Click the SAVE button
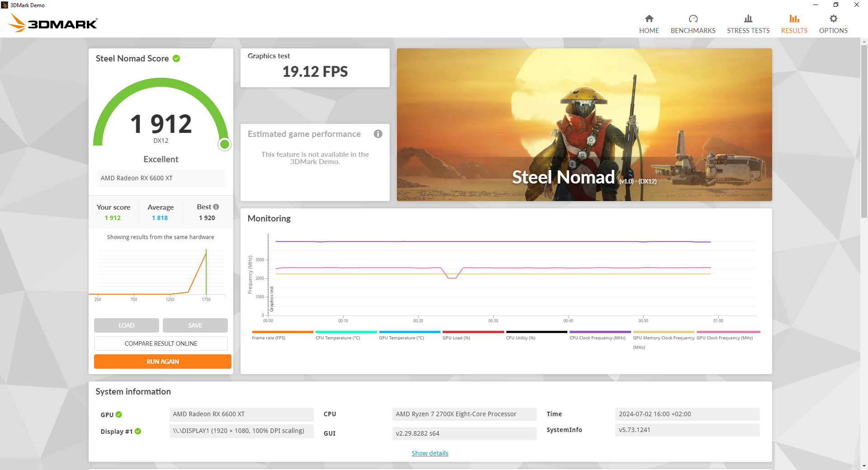Viewport: 868px width, 470px height. click(195, 325)
